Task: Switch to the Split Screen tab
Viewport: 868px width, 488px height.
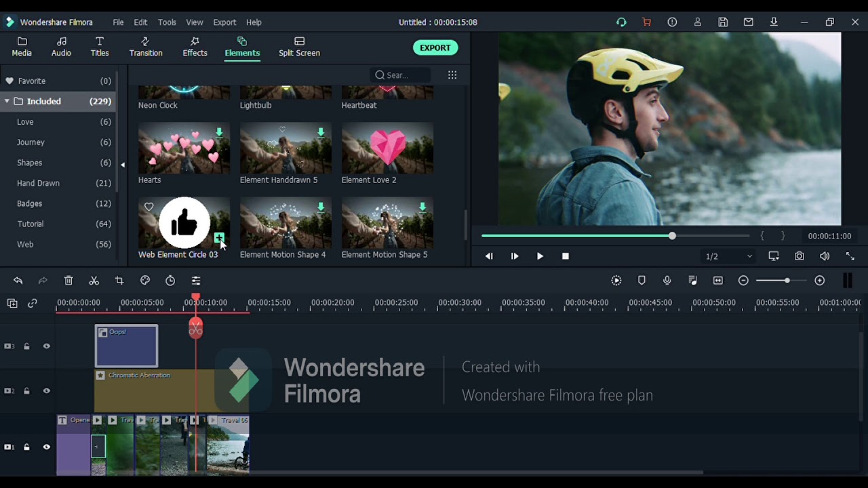Action: point(299,47)
